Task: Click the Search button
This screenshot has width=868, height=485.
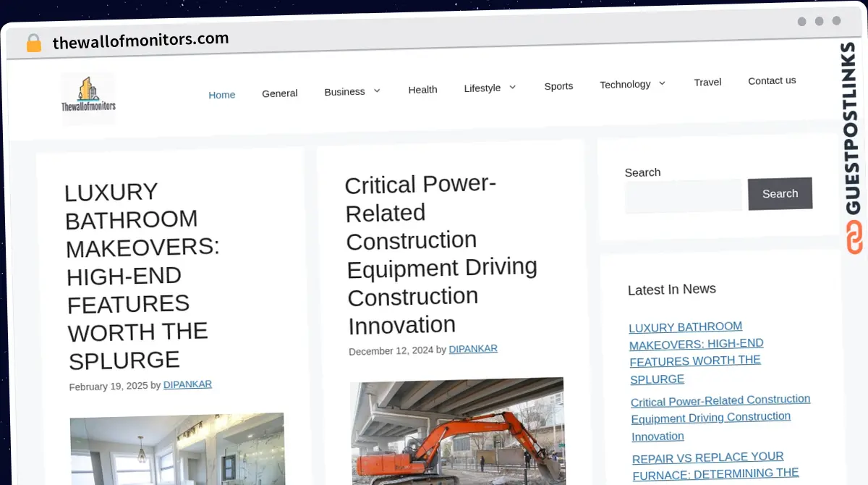Action: click(x=780, y=193)
